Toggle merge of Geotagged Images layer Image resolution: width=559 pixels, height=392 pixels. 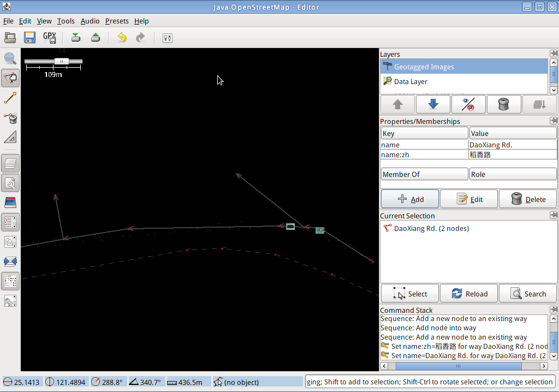[539, 104]
